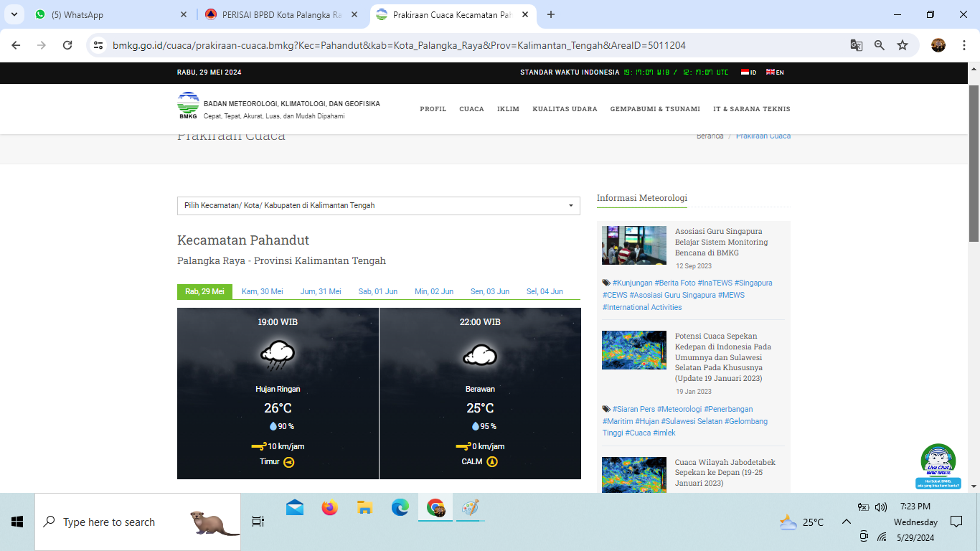Click the light rain weather icon at 19:00

pos(278,354)
